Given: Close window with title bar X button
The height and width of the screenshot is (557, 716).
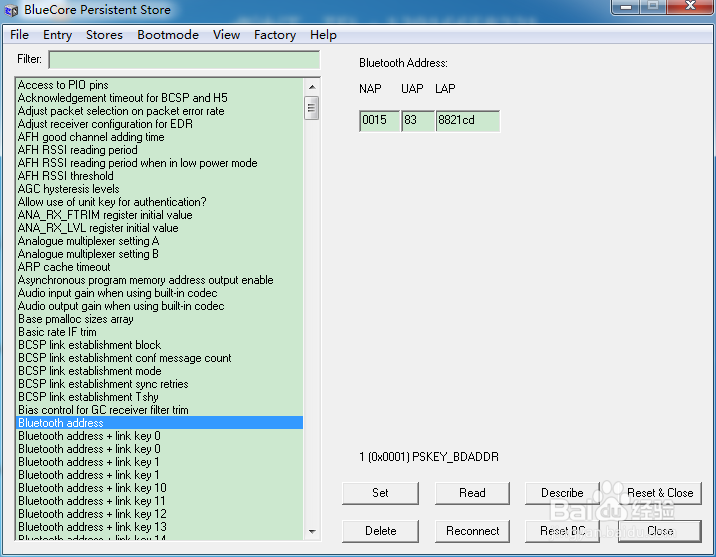Looking at the screenshot, I should click(690, 7).
